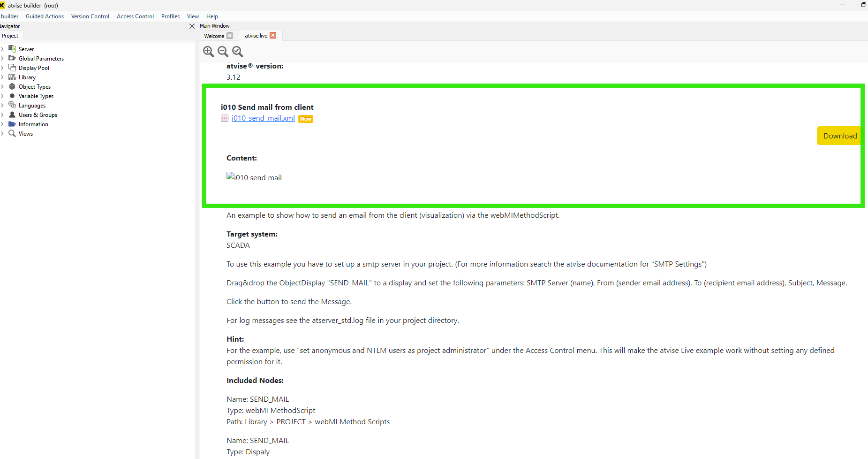The width and height of the screenshot is (868, 459).
Task: Select the Project tab in Navigator
Action: 10,36
